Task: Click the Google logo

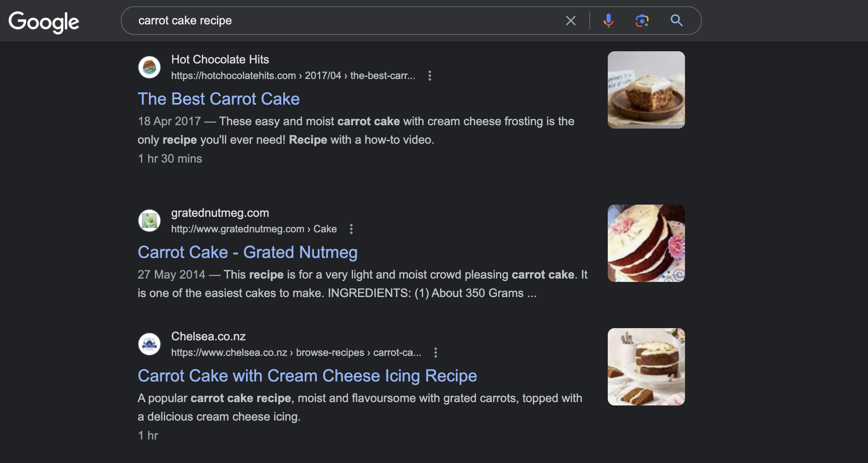Action: point(44,22)
